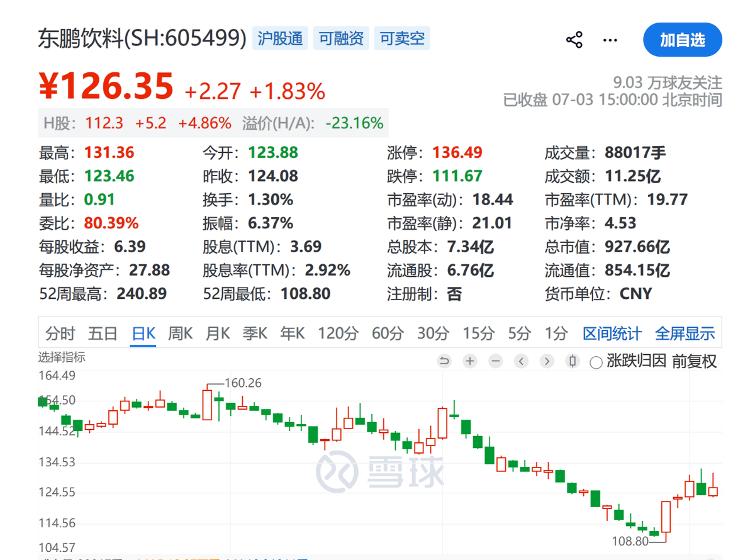This screenshot has height=560, width=755.
Task: Switch to the 120分 chart tab
Action: point(338,333)
